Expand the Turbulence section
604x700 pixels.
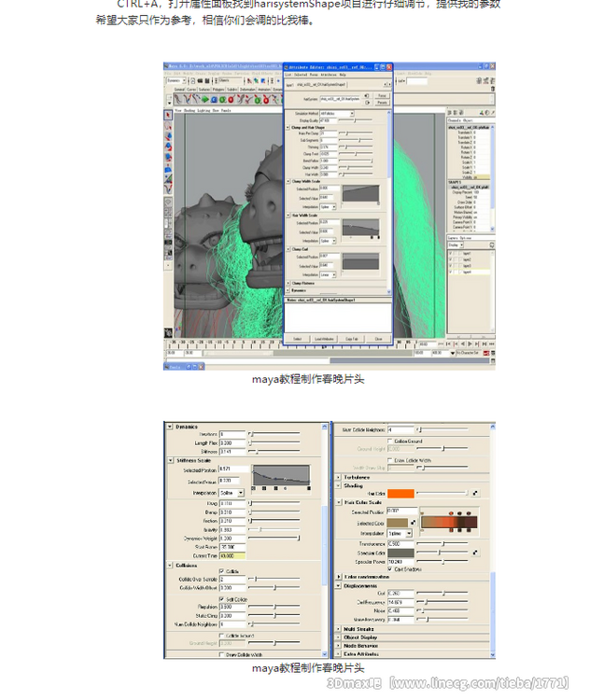click(338, 476)
